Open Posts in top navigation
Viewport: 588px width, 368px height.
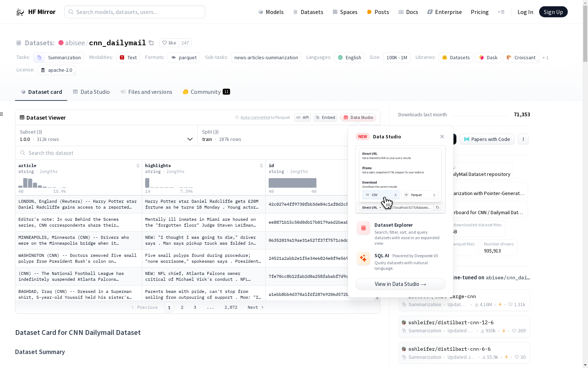(x=378, y=12)
